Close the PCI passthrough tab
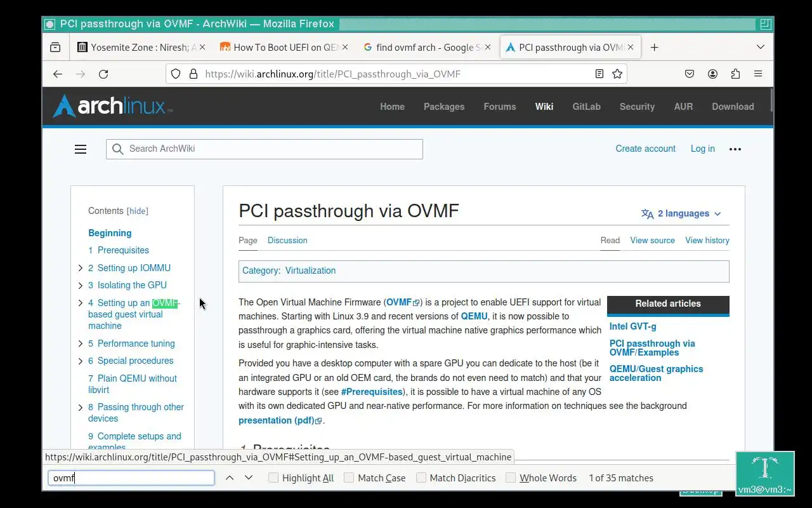 (631, 48)
